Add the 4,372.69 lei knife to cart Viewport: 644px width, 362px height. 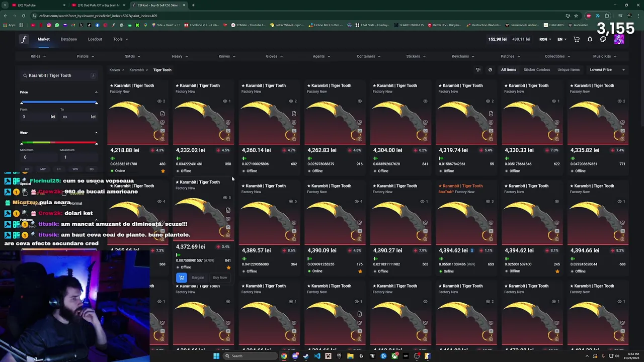[182, 278]
